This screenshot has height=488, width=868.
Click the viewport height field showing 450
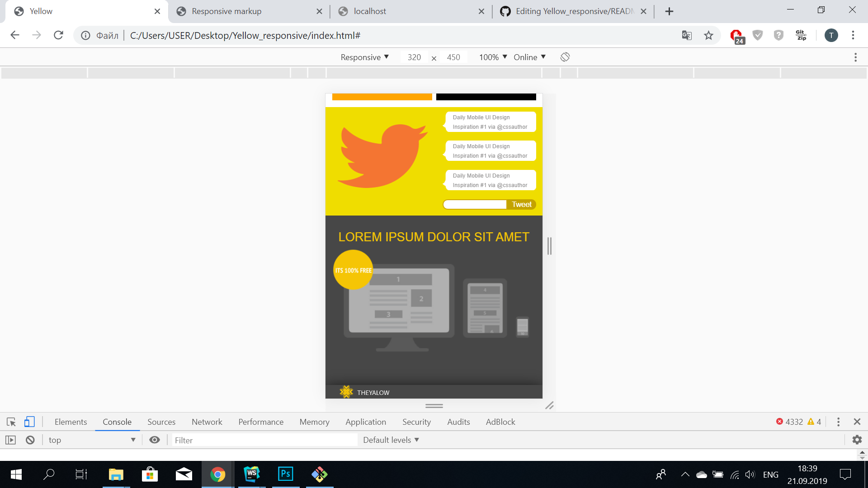(x=453, y=57)
